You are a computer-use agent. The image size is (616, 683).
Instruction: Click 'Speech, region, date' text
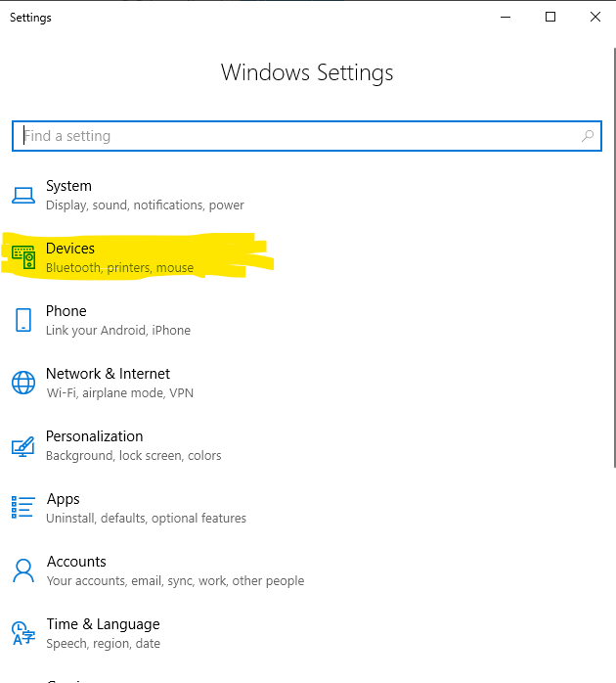[104, 644]
